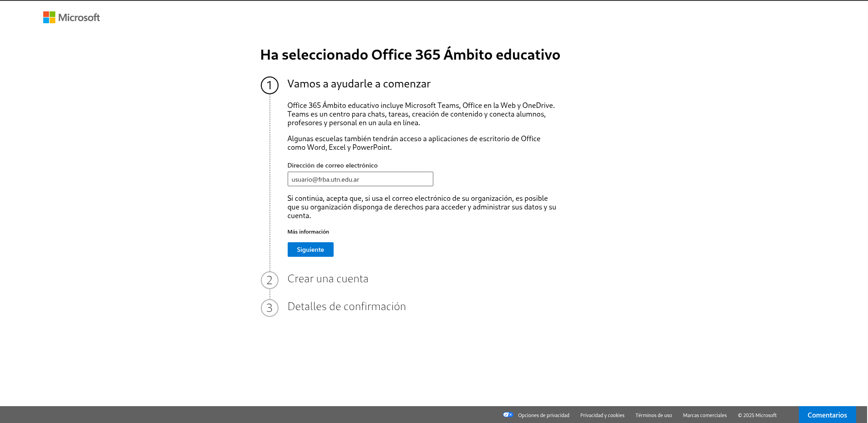Click the step 3 circle number

coord(269,308)
